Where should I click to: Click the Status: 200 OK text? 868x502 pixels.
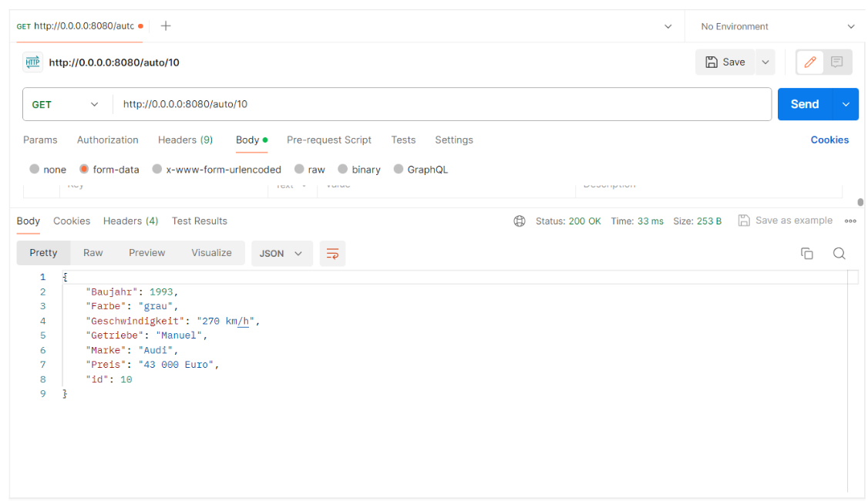click(x=568, y=221)
